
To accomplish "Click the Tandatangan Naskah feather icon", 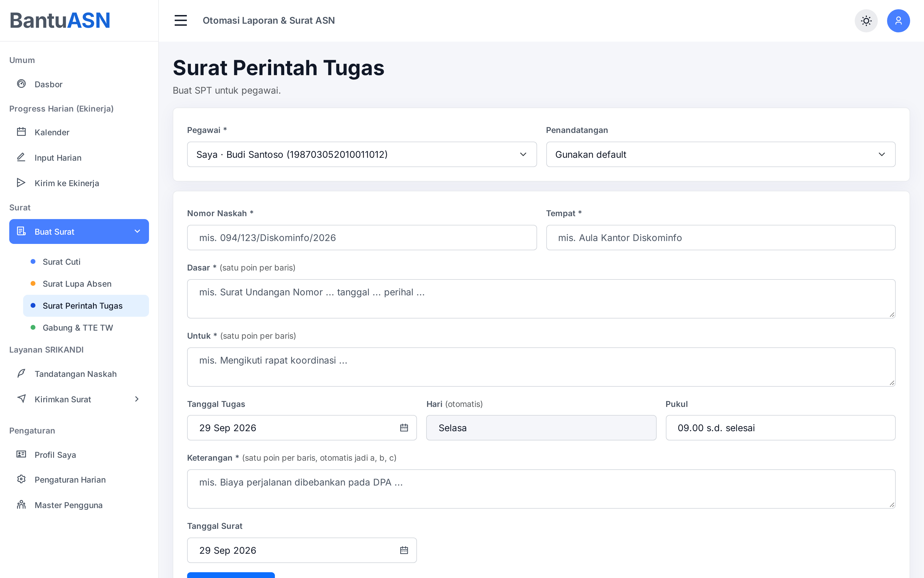I will pyautogui.click(x=21, y=373).
